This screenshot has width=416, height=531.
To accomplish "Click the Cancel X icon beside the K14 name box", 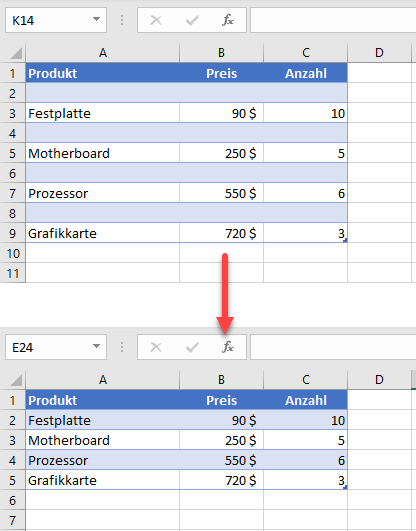I will tap(156, 20).
